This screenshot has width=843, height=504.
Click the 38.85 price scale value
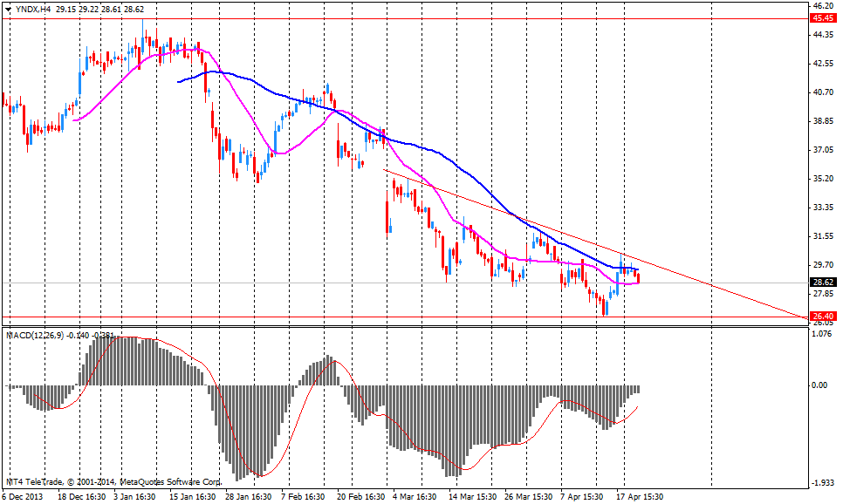coord(823,121)
